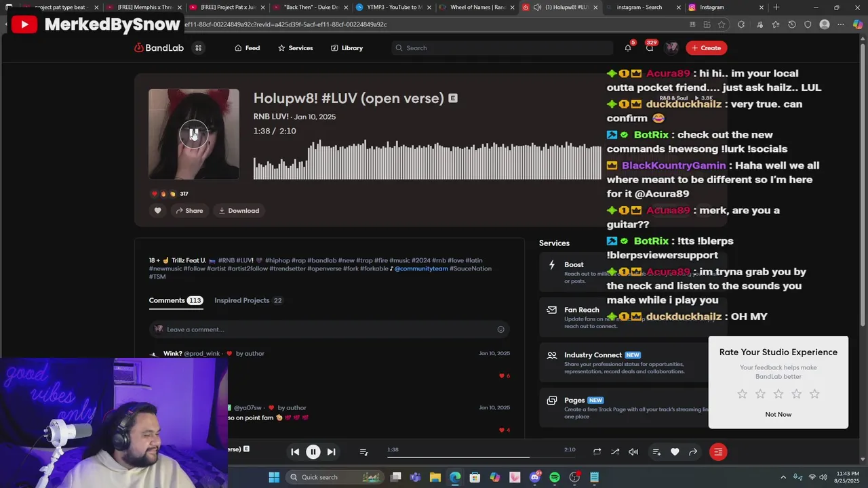Open @prod_wink commenter profile
This screenshot has height=488, width=868.
click(202, 353)
